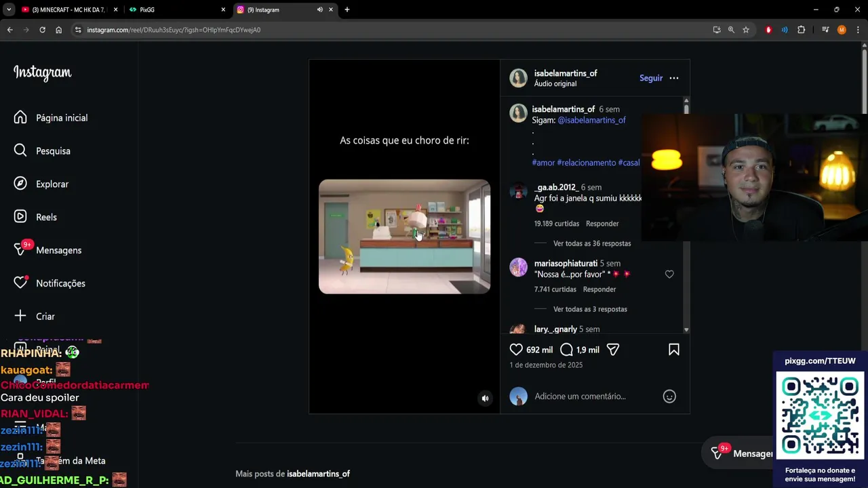Follow isabelamartins_of with Seguir
868x488 pixels.
coord(651,78)
